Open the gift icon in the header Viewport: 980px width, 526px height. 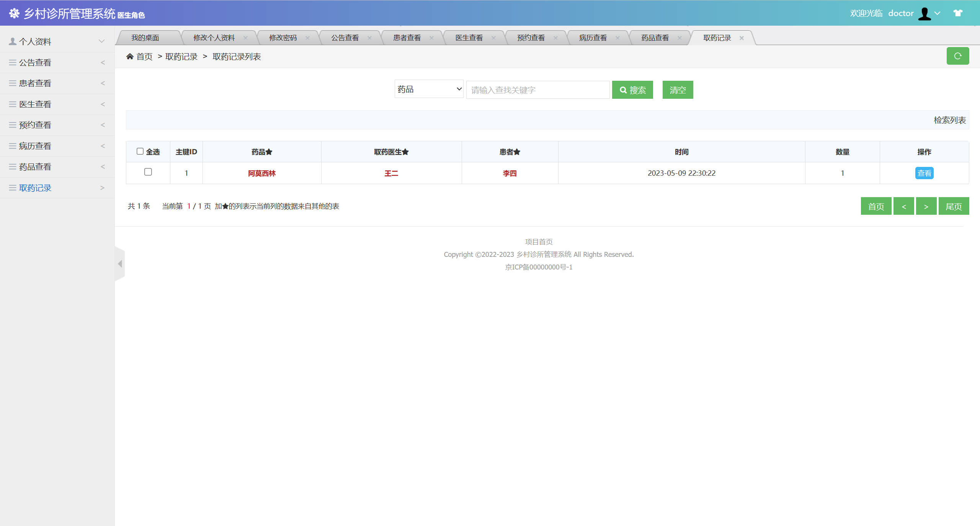[x=958, y=13]
